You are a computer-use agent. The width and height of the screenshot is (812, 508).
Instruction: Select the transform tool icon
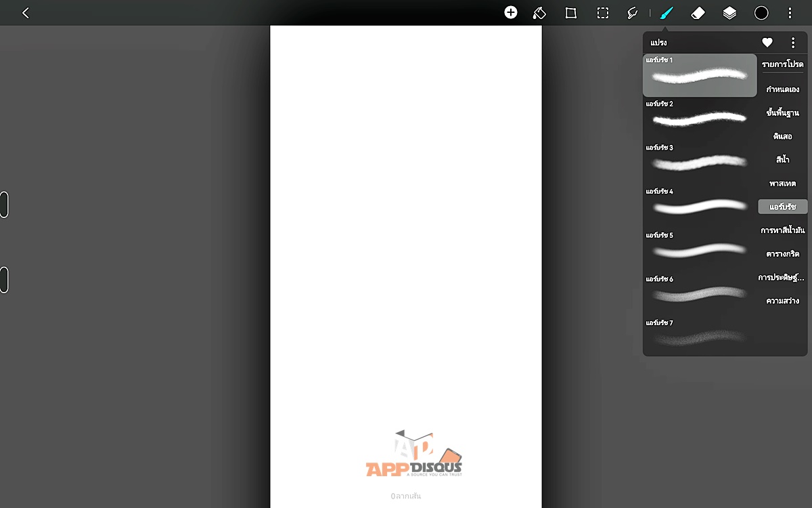pos(570,13)
